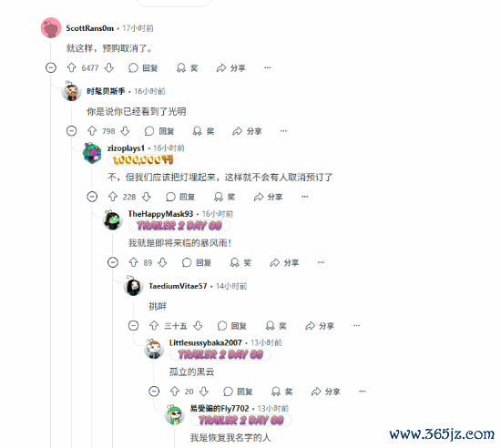Open more options on TheHappyMask93's comment

[321, 262]
